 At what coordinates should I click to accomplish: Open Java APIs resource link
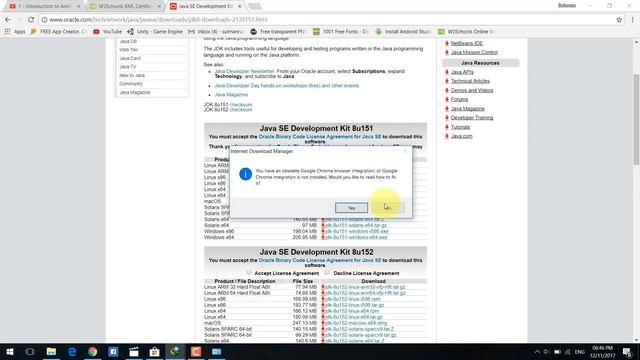pos(462,72)
